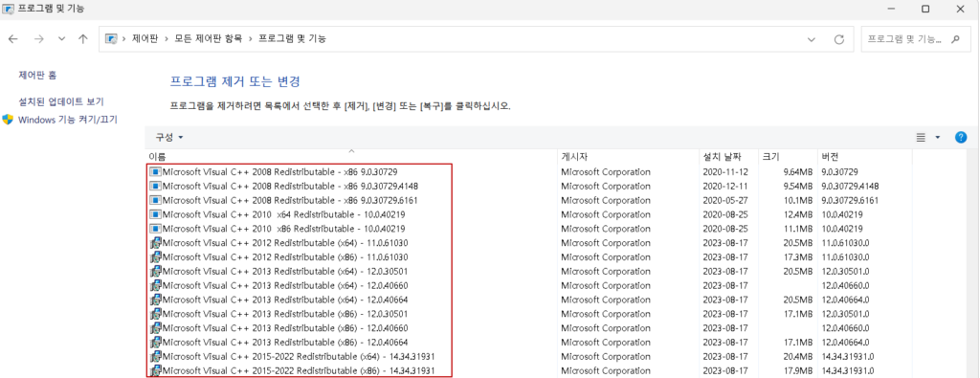
Task: Click size value 10.1MB
Action: pos(797,200)
